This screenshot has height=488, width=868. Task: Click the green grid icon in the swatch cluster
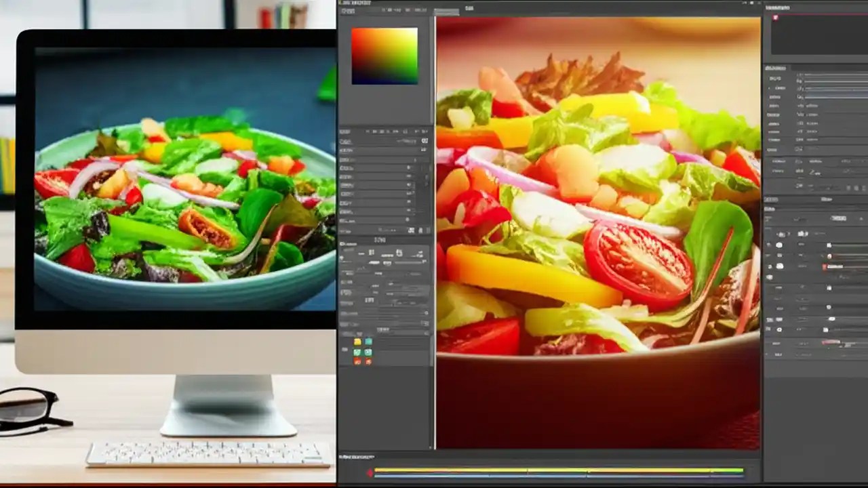point(357,352)
